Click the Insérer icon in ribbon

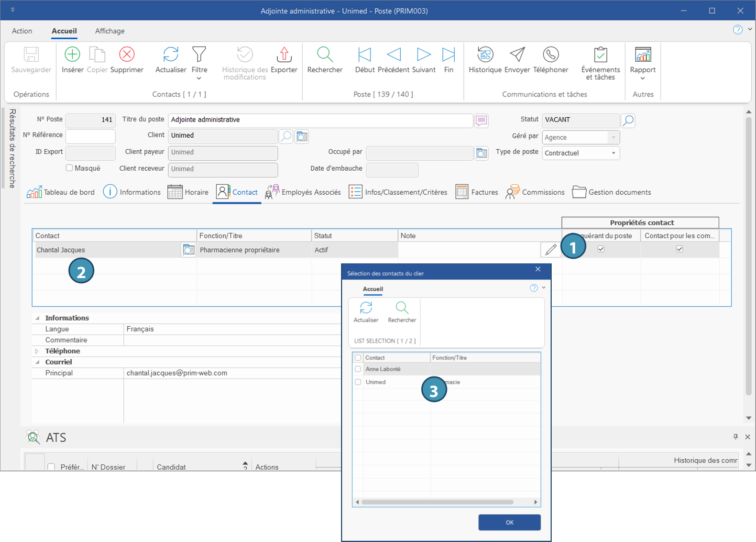click(72, 55)
